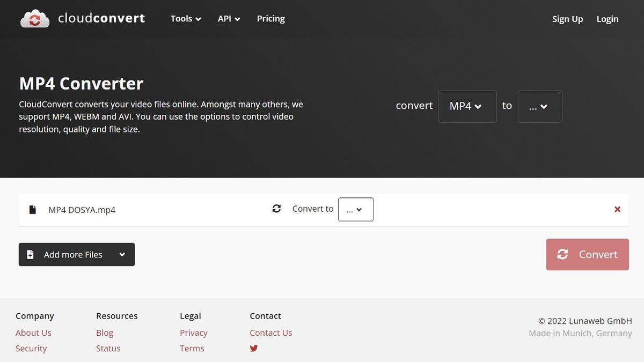Click the add-file icon in Add more Files

(31, 255)
